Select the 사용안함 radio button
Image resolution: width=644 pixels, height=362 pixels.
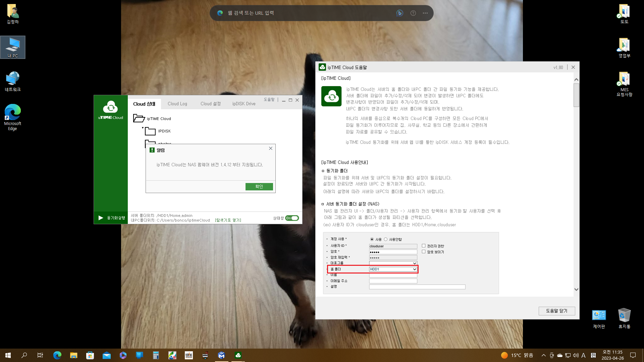click(x=386, y=239)
